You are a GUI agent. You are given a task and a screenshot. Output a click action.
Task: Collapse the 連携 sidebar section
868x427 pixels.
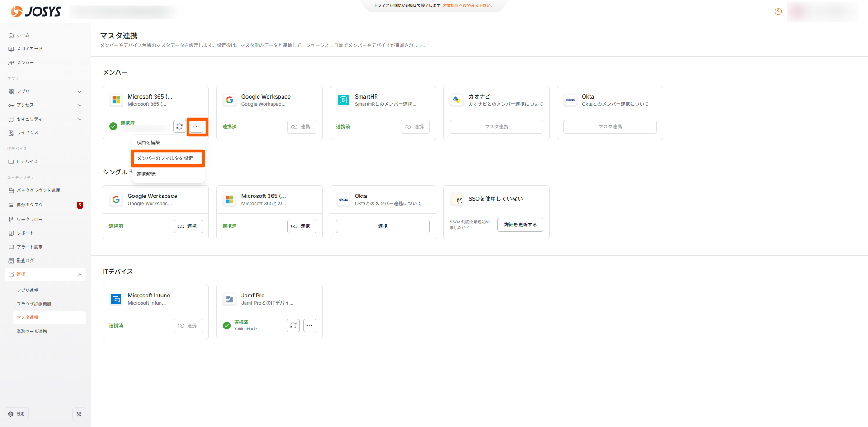tap(80, 274)
